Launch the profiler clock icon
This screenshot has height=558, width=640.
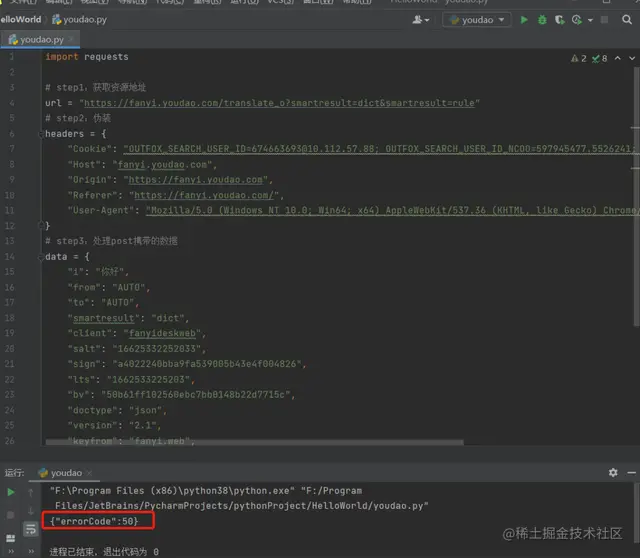tap(577, 20)
